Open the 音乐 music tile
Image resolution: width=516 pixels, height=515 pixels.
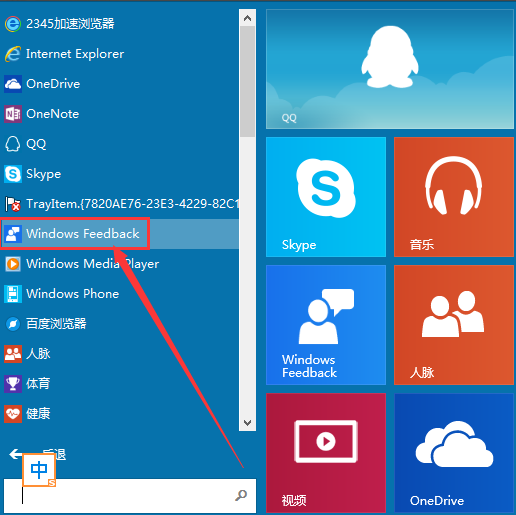pos(454,197)
